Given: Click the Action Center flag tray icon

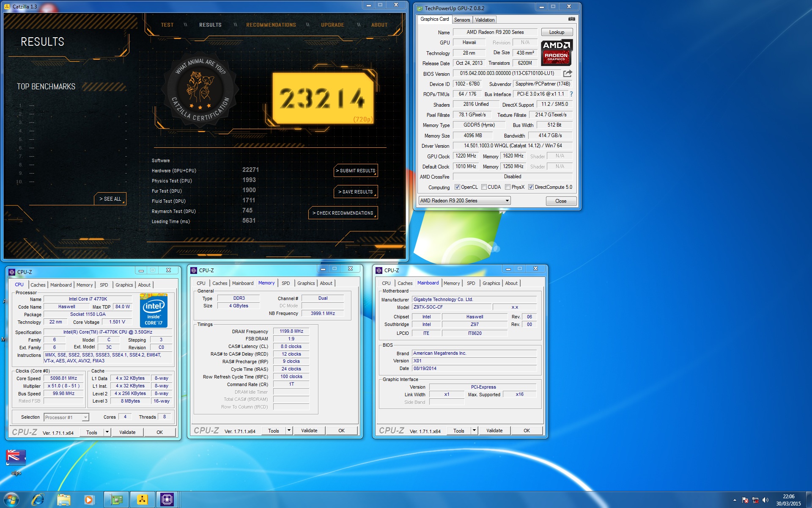Looking at the screenshot, I should [x=745, y=500].
